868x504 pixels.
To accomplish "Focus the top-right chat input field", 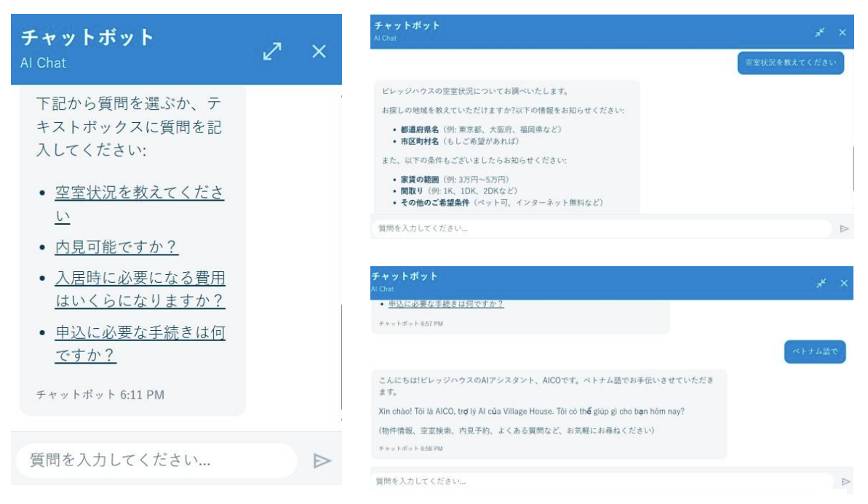I will pyautogui.click(x=602, y=228).
